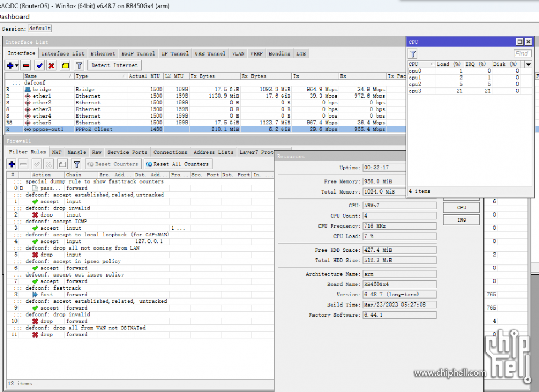Screen dimensions: 539x392
Task: Sort by the Name column header in Interface List
Action: (x=48, y=76)
